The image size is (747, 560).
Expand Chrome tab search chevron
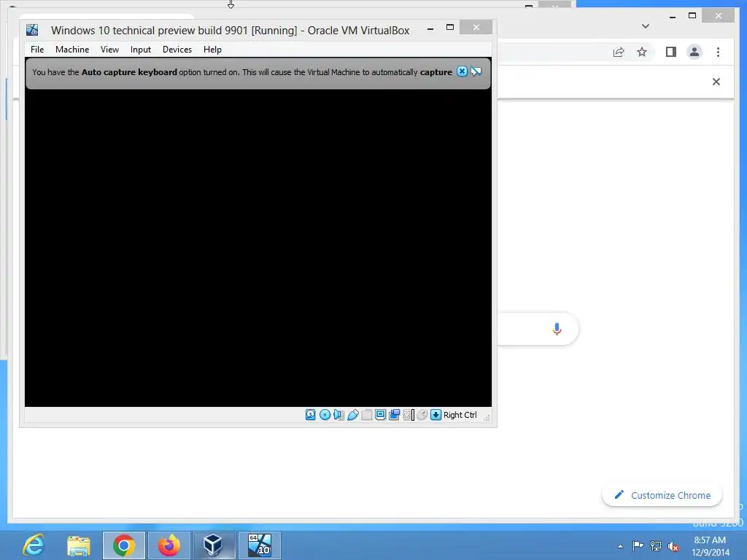pos(646,26)
